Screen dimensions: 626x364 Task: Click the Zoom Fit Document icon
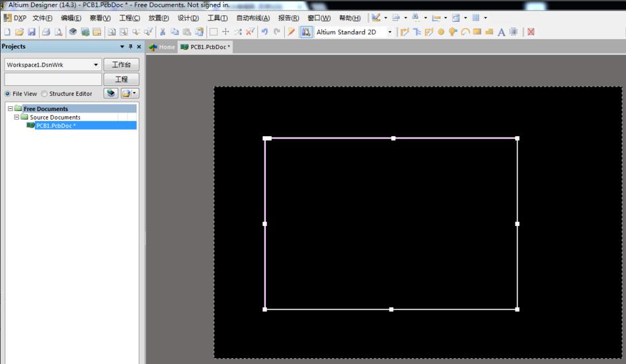(x=112, y=32)
